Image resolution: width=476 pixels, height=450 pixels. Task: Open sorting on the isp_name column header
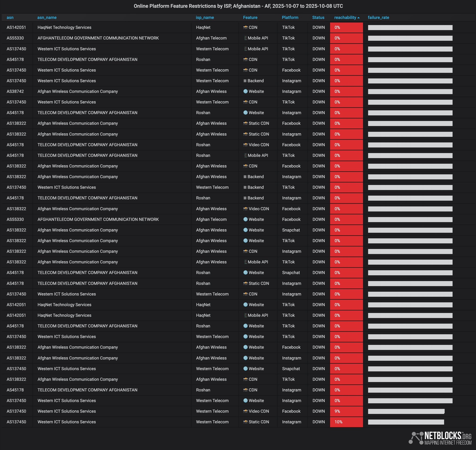coord(205,17)
